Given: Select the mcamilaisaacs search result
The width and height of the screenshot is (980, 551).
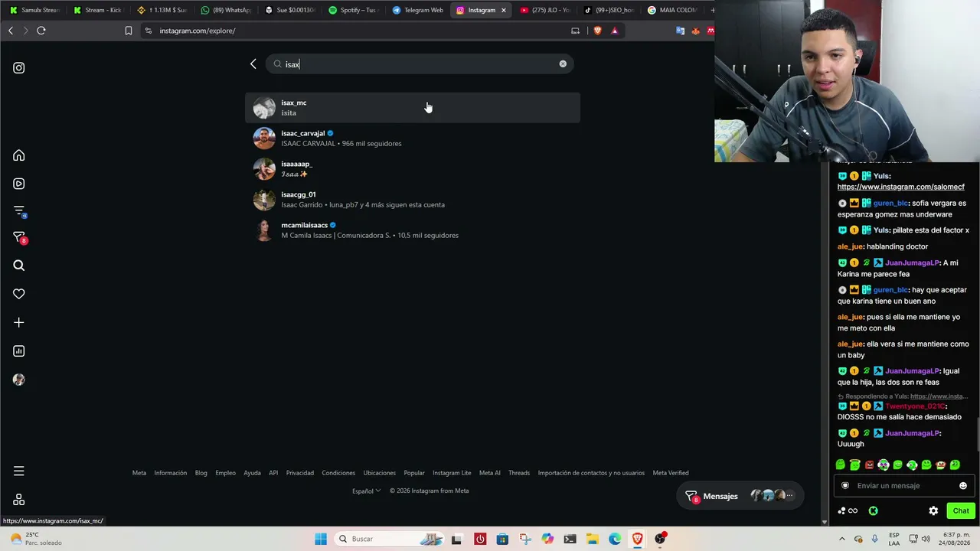Looking at the screenshot, I should coord(413,230).
